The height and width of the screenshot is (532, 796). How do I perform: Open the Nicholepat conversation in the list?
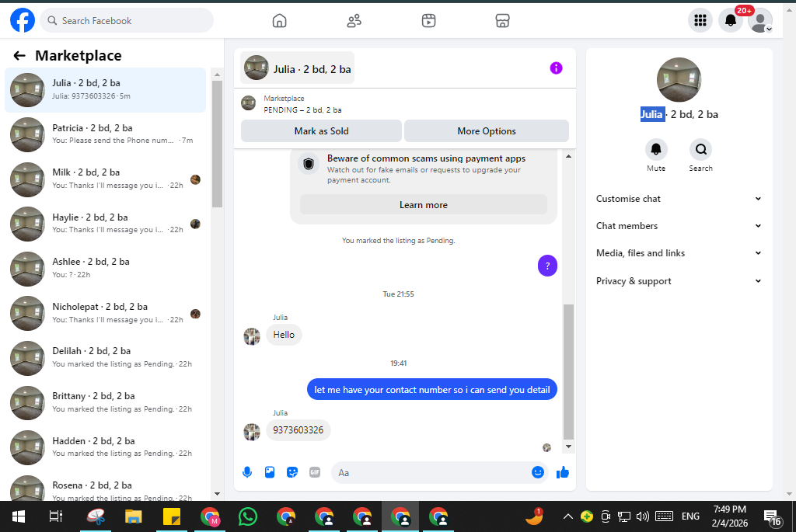point(106,313)
